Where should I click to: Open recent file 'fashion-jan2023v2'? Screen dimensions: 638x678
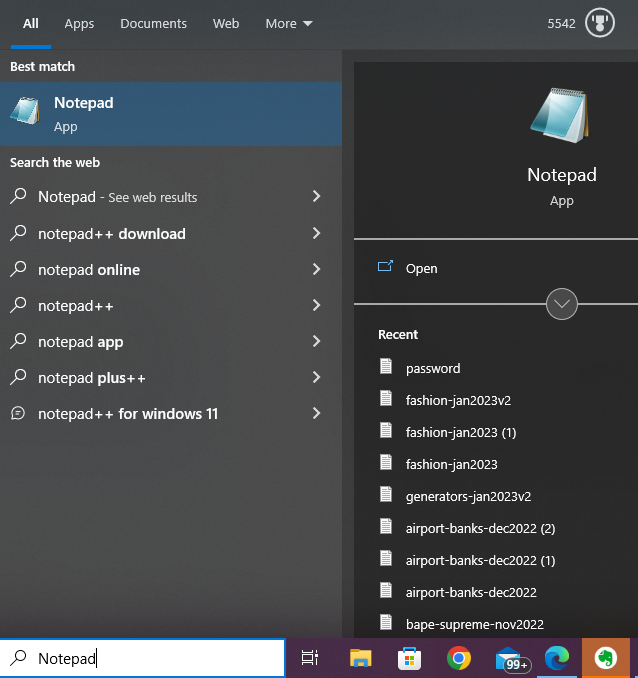click(x=458, y=400)
